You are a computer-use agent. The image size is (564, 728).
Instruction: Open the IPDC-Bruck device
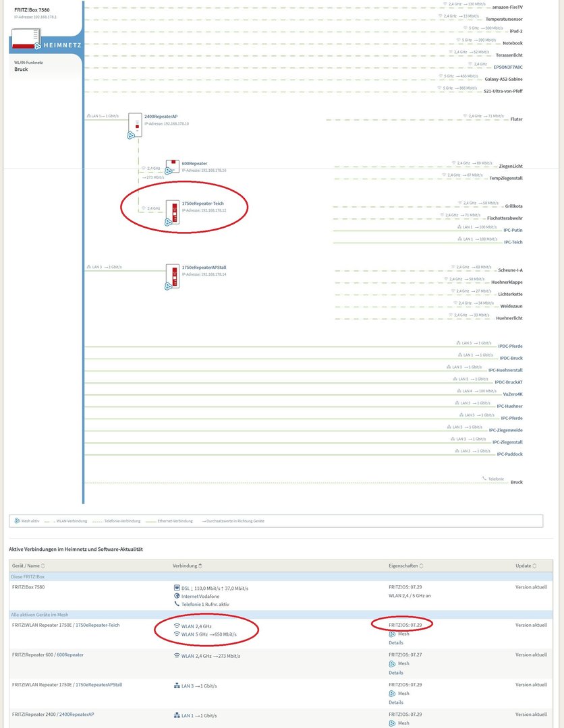pyautogui.click(x=511, y=359)
